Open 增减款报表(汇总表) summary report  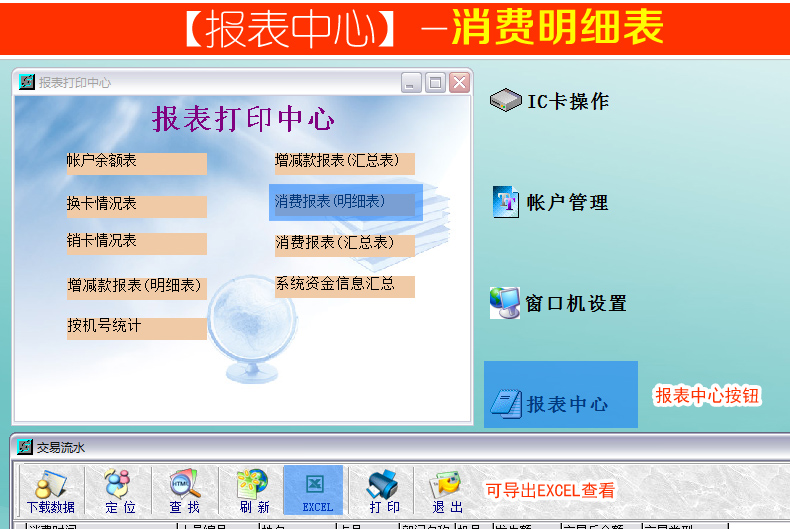point(344,162)
